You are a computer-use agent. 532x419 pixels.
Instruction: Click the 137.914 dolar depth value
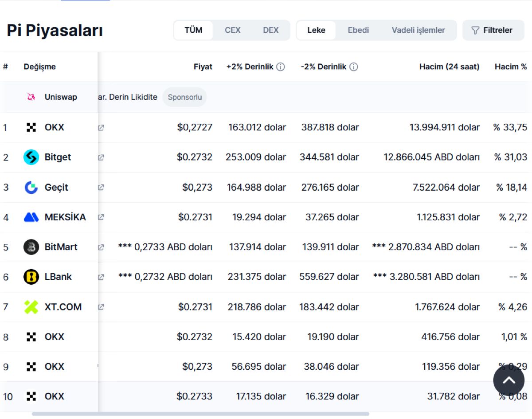pos(257,247)
